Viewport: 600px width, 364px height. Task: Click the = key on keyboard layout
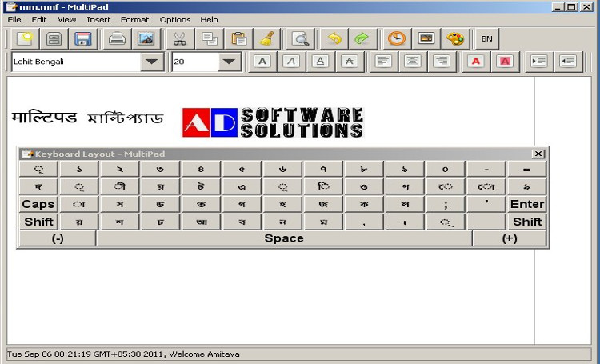point(527,169)
